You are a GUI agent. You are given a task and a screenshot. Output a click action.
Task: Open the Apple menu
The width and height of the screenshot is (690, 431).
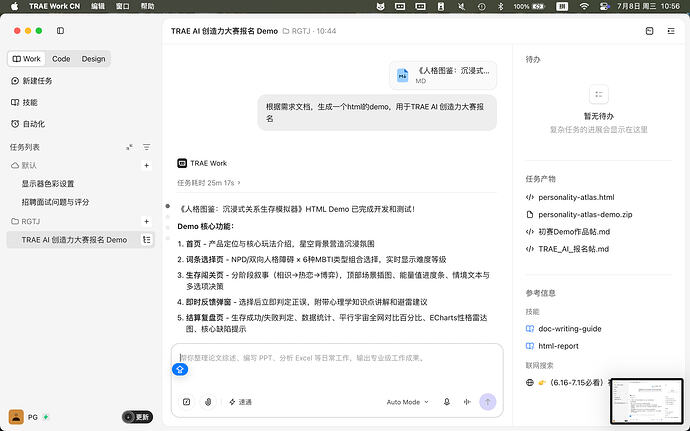(15, 6)
